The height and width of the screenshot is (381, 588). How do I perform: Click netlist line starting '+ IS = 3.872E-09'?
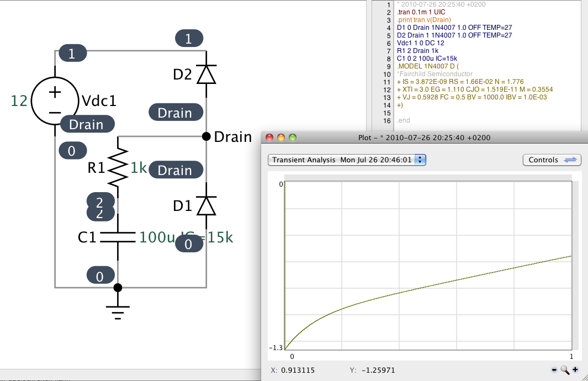tap(460, 82)
